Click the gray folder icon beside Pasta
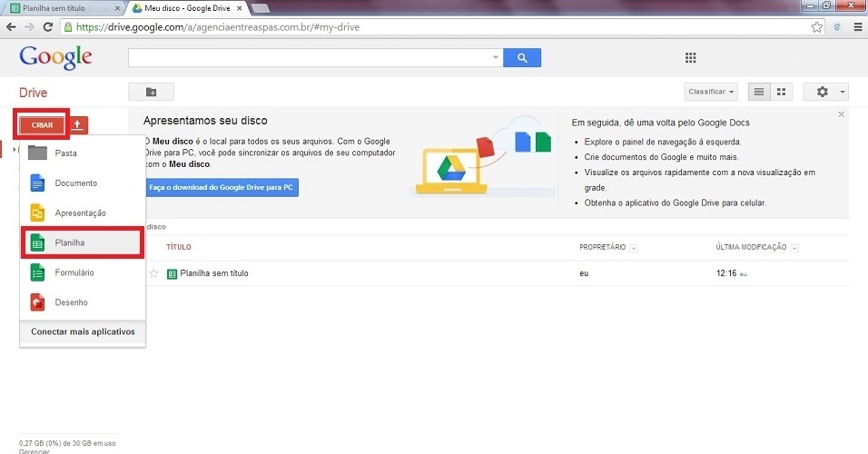Screen dimensions: 868x454 [37, 153]
